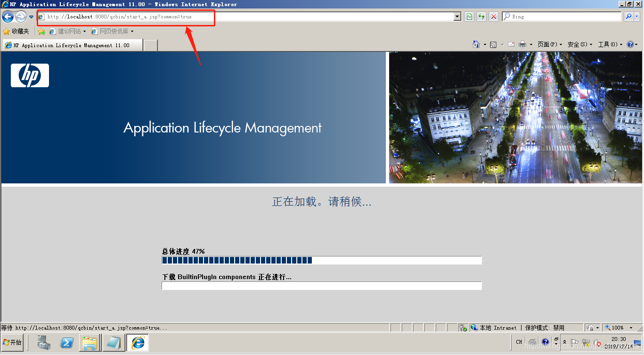
Task: Refresh the page with the green arrows icon
Action: (481, 17)
